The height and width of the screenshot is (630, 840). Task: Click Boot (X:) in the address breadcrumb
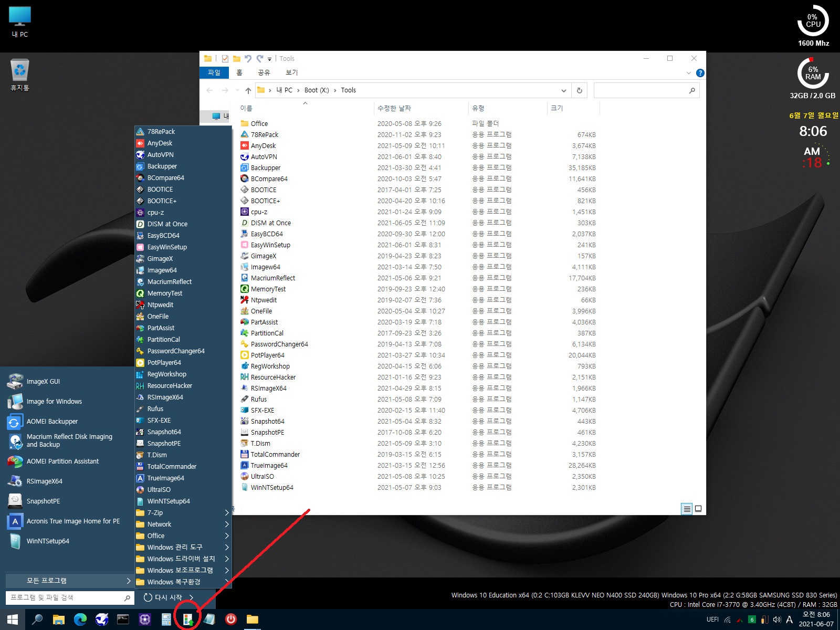(x=317, y=90)
